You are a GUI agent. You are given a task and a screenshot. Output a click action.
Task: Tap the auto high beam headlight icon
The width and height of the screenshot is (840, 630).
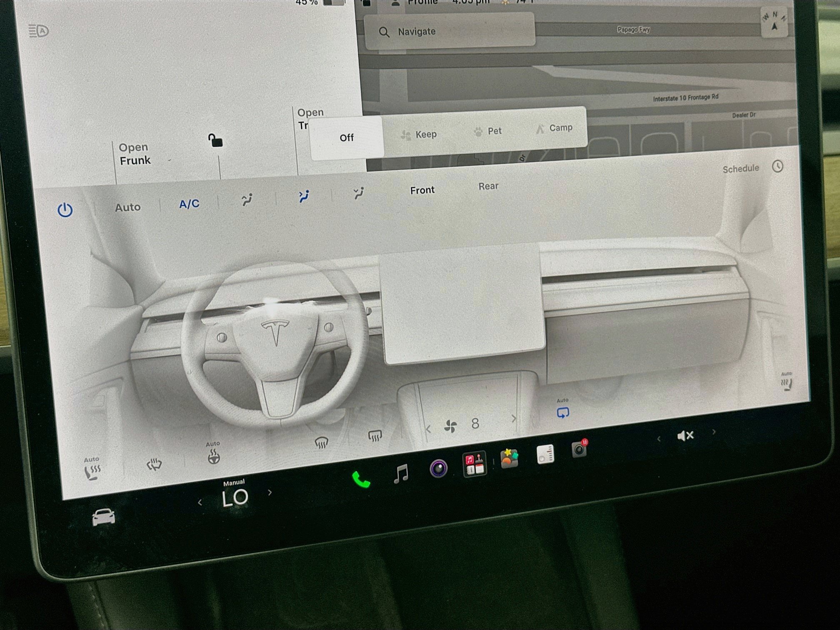pos(39,31)
